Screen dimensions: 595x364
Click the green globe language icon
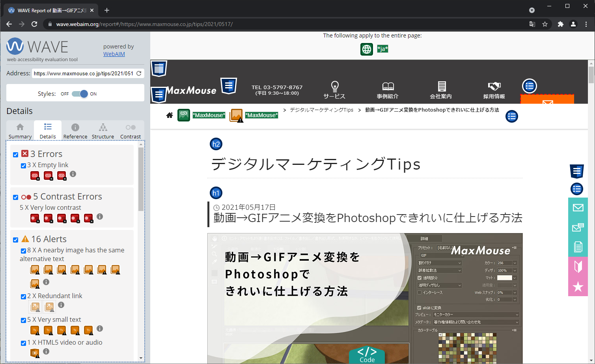pyautogui.click(x=367, y=49)
